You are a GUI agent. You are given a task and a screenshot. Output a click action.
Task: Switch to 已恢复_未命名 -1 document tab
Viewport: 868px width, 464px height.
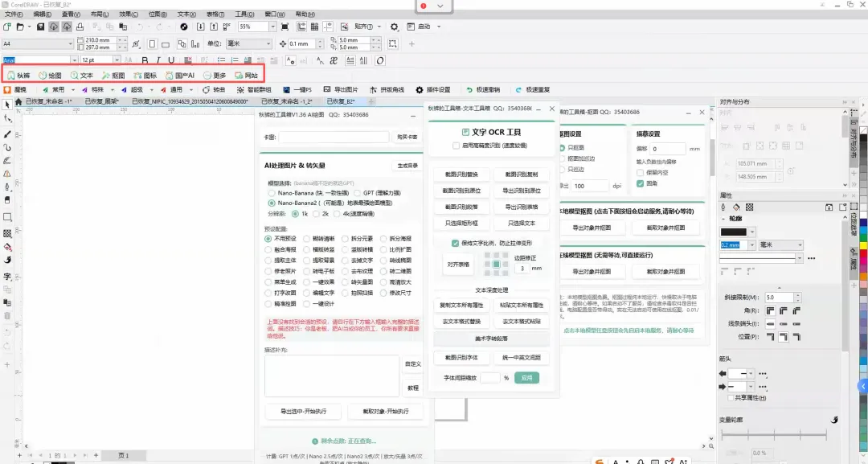click(x=48, y=102)
